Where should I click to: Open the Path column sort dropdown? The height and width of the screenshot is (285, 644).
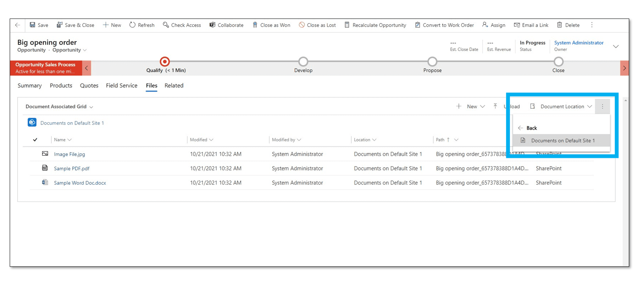point(456,140)
